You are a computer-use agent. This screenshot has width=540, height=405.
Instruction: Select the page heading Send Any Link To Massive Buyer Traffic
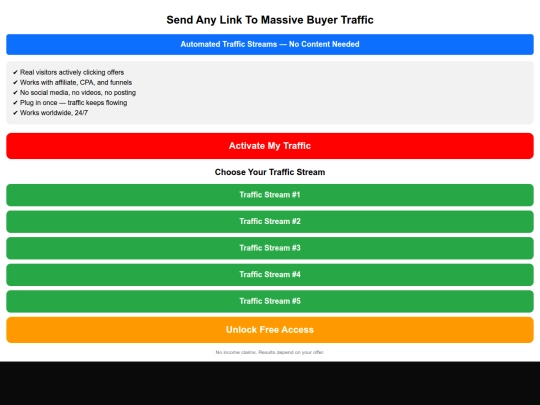tap(270, 20)
